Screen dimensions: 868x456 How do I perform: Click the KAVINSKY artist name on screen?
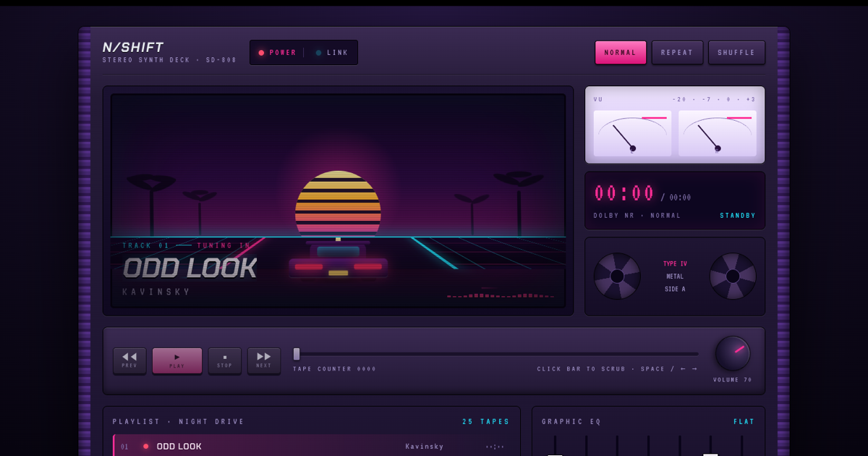[156, 292]
